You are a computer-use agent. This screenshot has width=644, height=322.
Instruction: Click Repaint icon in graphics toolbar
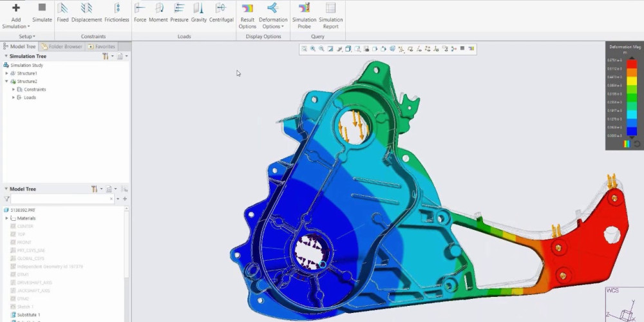click(330, 49)
